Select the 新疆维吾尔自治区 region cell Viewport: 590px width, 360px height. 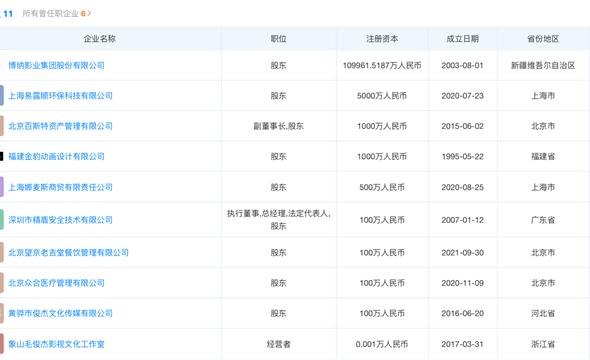543,65
